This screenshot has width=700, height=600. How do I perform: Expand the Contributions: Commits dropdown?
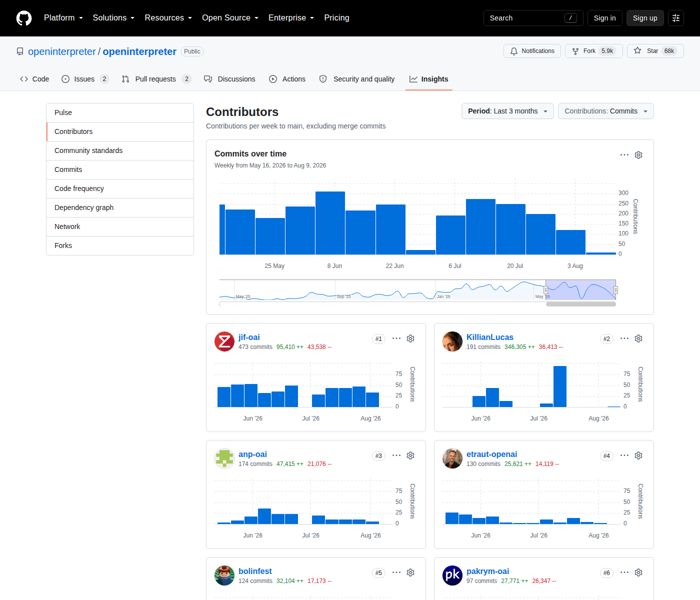pos(606,111)
